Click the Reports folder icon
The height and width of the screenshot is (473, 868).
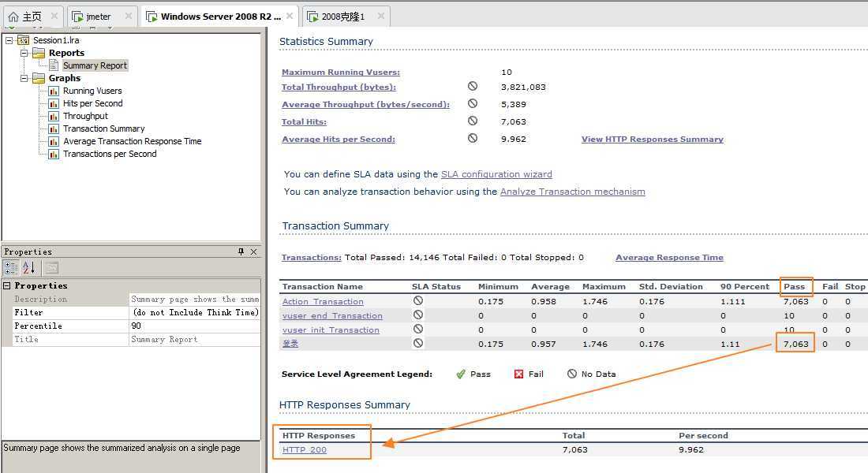click(x=39, y=53)
